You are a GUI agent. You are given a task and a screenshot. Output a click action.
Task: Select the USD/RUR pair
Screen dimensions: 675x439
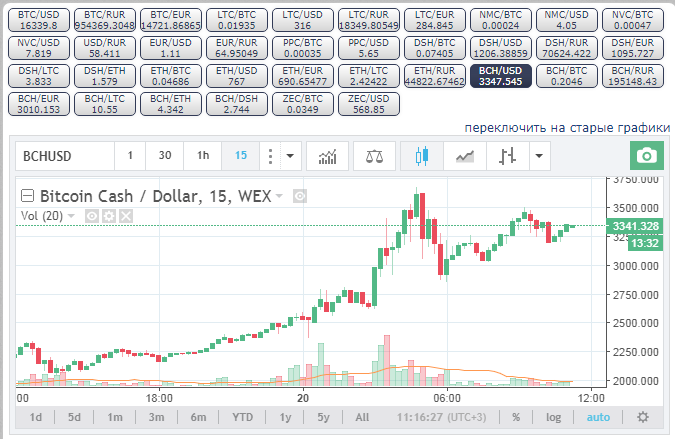click(105, 48)
